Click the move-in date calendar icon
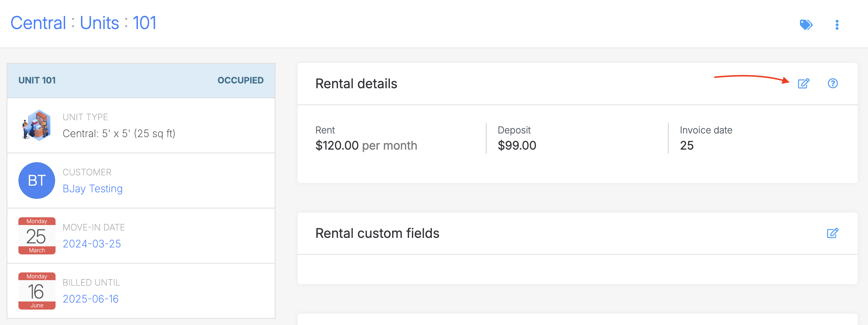Viewport: 868px width, 325px height. tap(37, 236)
